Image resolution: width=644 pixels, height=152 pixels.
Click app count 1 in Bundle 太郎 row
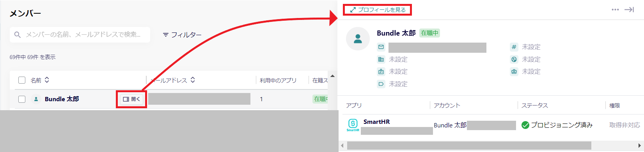tap(261, 99)
